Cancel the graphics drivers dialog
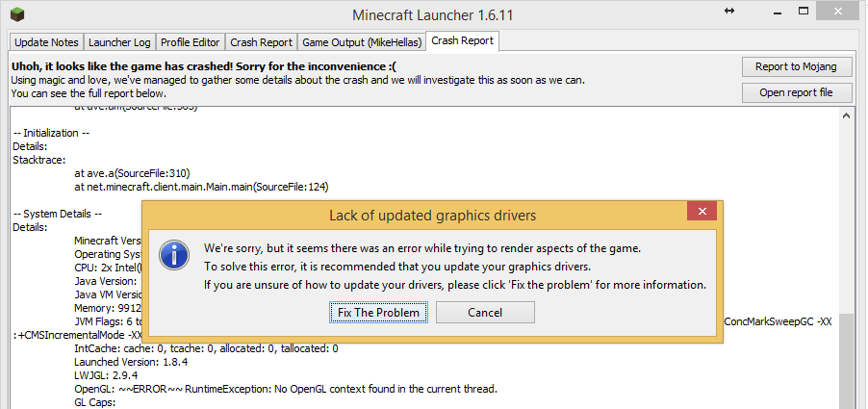Viewport: 868px width, 409px height. 485,313
